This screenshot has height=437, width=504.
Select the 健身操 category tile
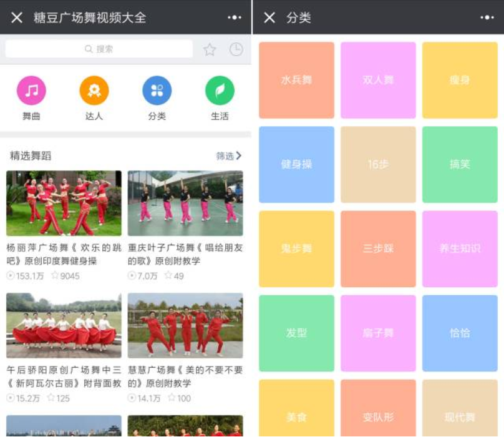[296, 164]
